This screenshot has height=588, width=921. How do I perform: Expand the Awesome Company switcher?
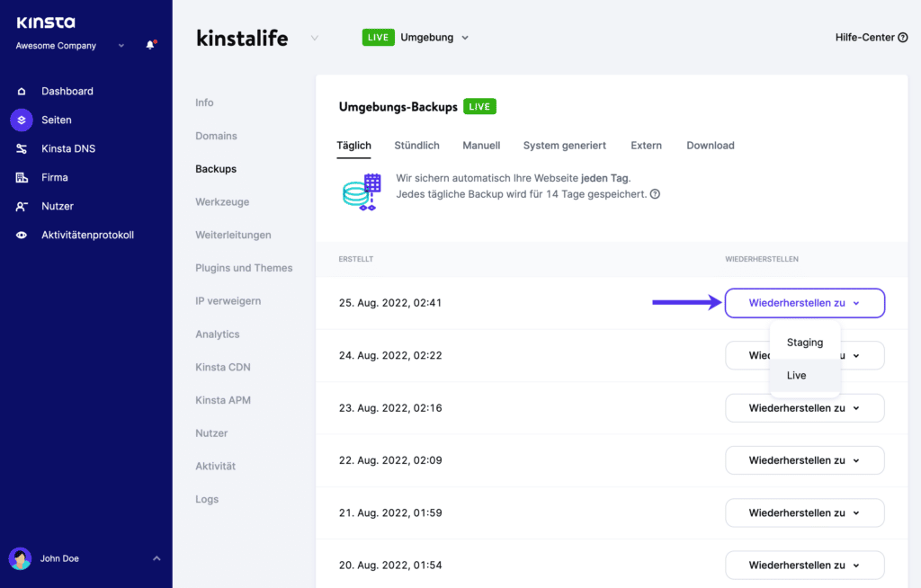coord(121,46)
